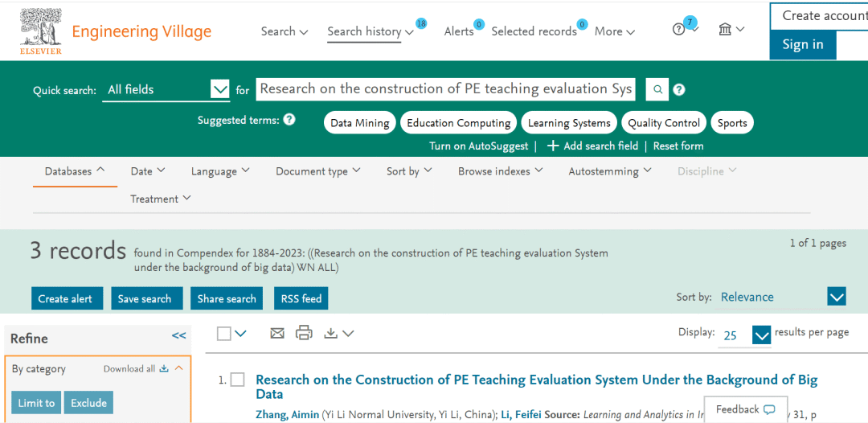Select the checkbox for result 1
The image size is (868, 423).
click(x=237, y=380)
